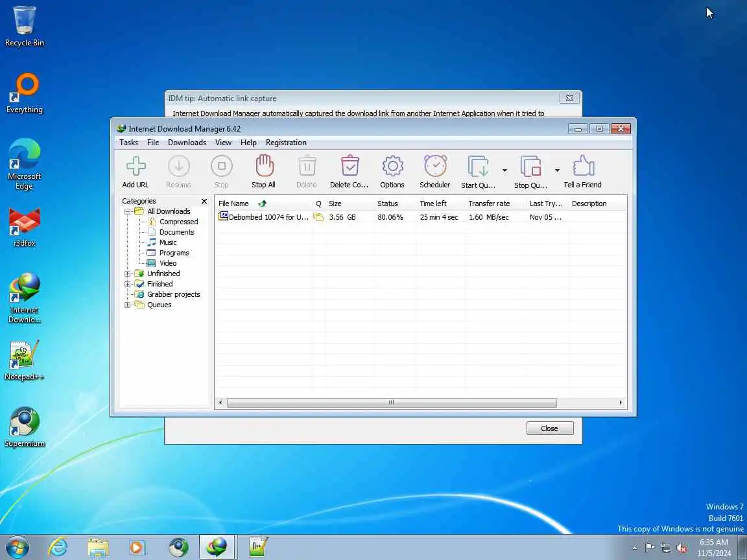This screenshot has width=747, height=560.
Task: Click the Resume toolbar icon
Action: point(179,166)
